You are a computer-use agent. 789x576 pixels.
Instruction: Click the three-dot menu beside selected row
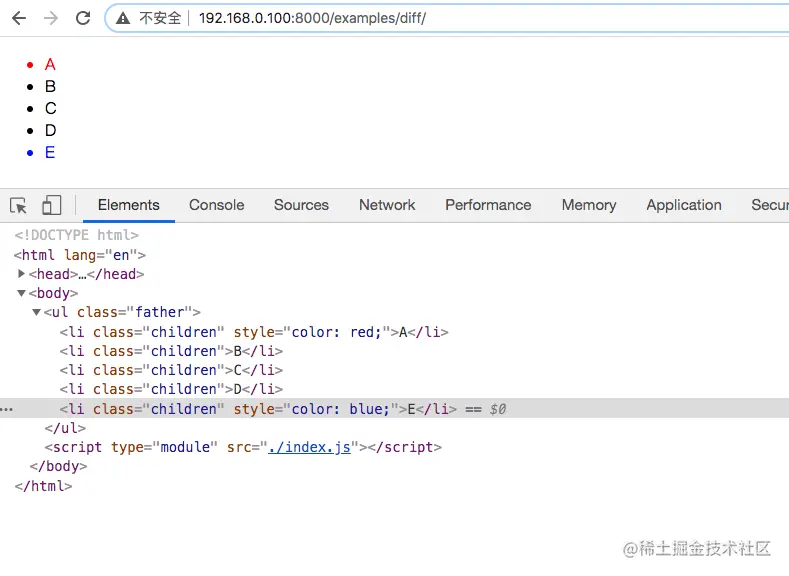[7, 409]
